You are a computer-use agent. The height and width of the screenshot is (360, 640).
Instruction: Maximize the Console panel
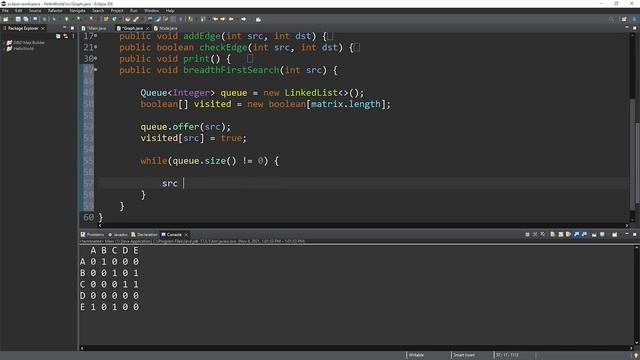634,234
